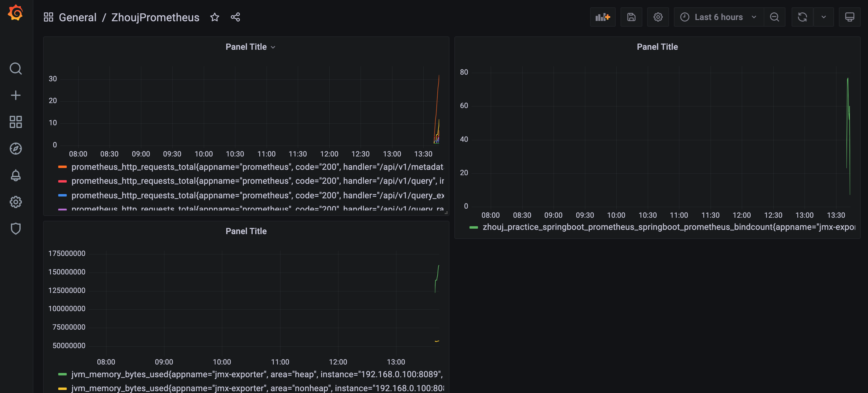Open the General folder breadcrumb
The image size is (868, 393).
coord(78,17)
